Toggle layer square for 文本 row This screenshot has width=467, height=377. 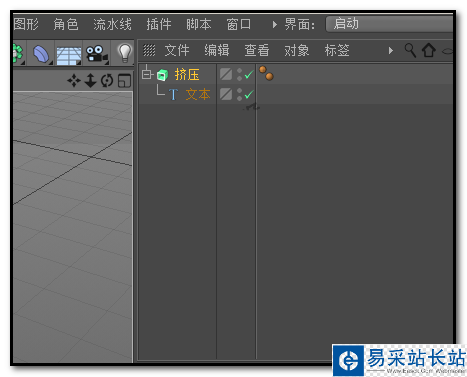click(226, 94)
